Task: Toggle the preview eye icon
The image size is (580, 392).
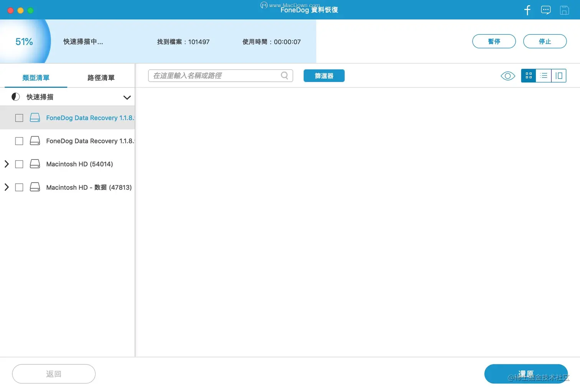Action: [508, 76]
